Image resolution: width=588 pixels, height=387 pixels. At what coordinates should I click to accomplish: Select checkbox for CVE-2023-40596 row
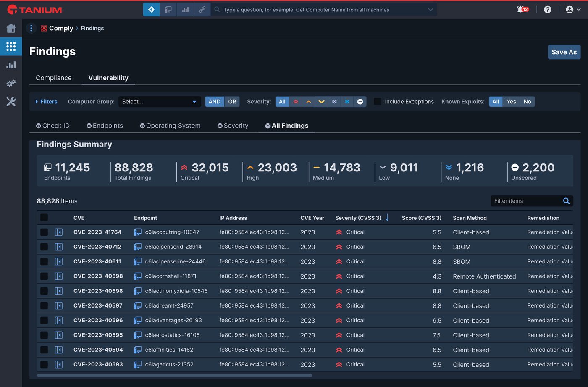point(44,320)
